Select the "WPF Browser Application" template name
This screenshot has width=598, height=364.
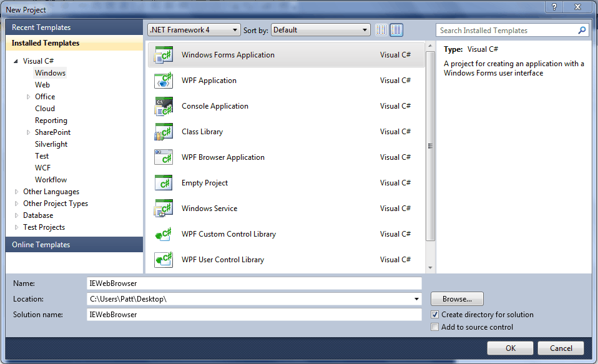pyautogui.click(x=223, y=157)
